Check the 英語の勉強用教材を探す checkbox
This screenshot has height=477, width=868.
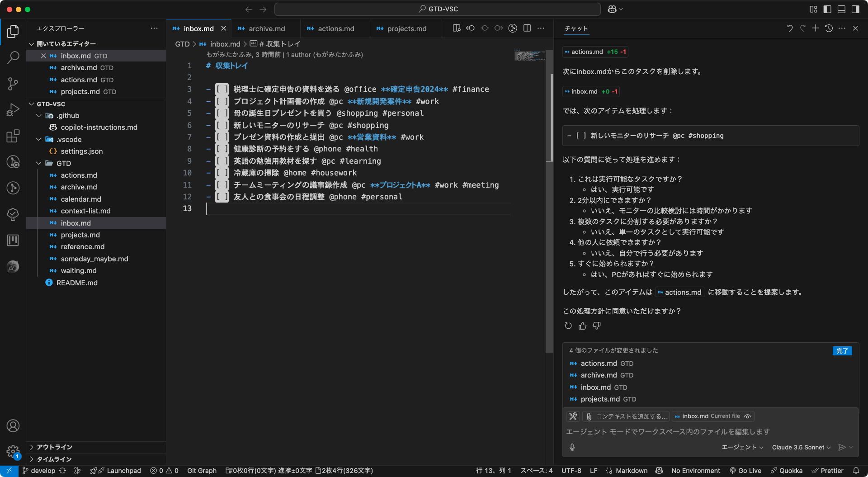(222, 161)
